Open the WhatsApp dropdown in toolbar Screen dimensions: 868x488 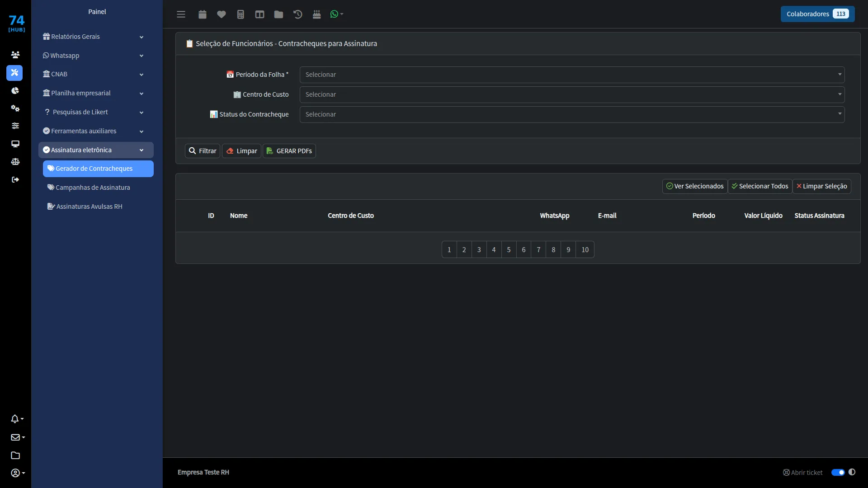(x=337, y=14)
